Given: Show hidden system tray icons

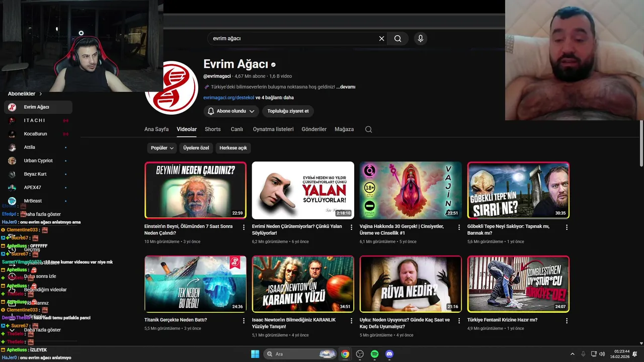Looking at the screenshot, I should click(x=572, y=354).
